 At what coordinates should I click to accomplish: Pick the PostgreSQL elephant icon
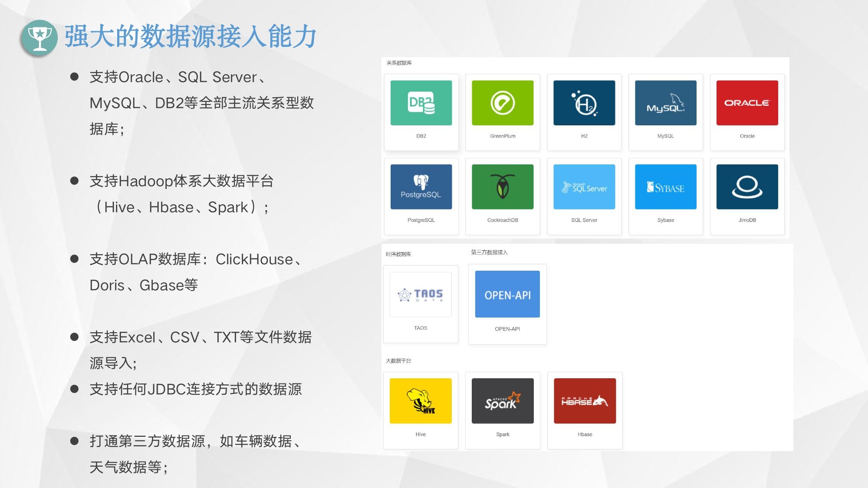coord(421,187)
